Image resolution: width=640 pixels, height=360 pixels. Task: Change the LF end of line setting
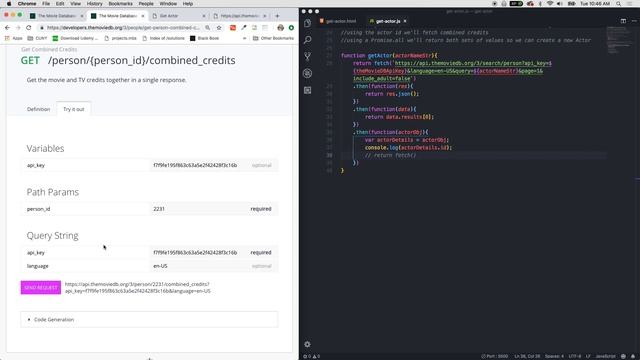pyautogui.click(x=588, y=356)
